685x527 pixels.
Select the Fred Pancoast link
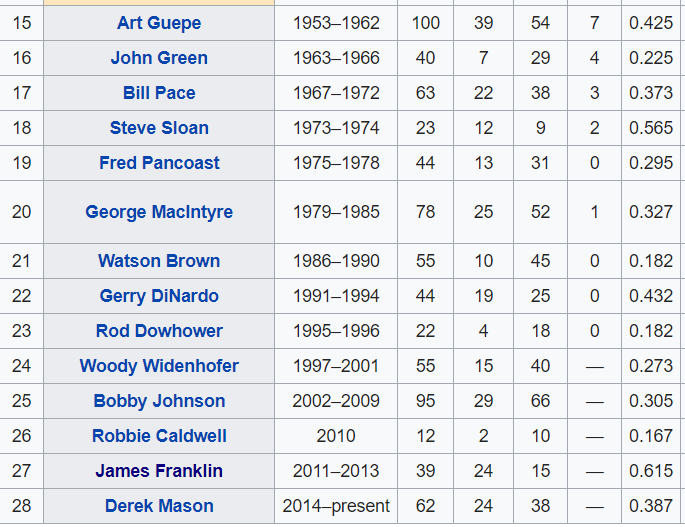tap(159, 163)
